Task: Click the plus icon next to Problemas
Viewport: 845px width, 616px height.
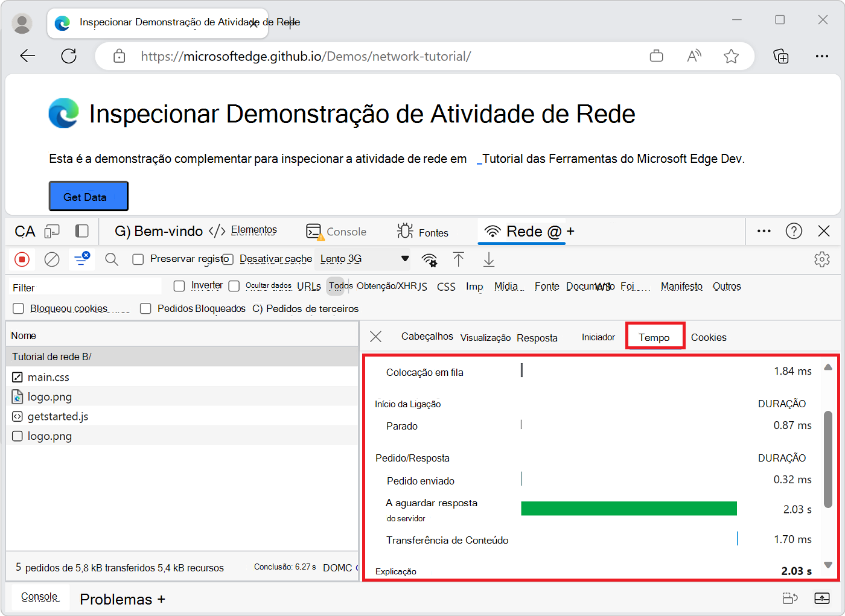Action: coord(161,599)
